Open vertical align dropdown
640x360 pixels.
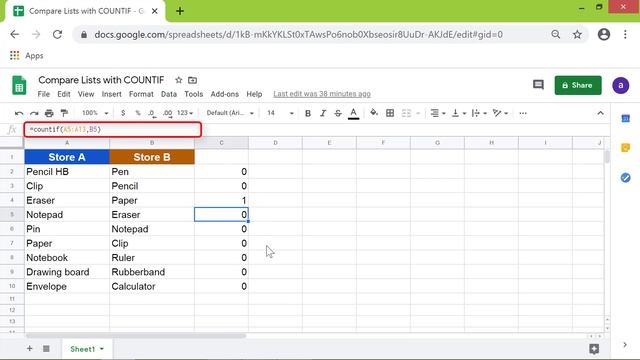point(459,113)
